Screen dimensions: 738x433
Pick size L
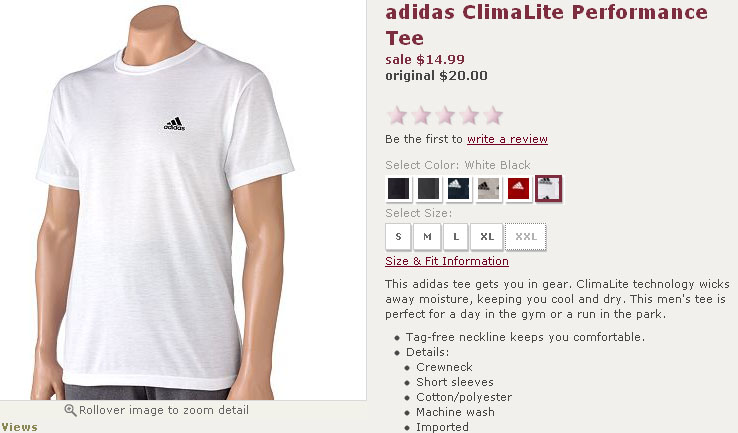pos(456,237)
